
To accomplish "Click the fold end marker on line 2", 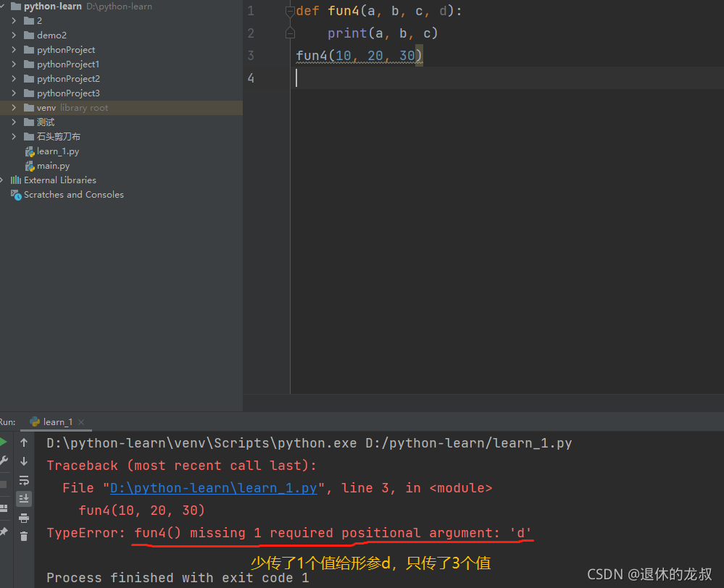I will tap(290, 33).
